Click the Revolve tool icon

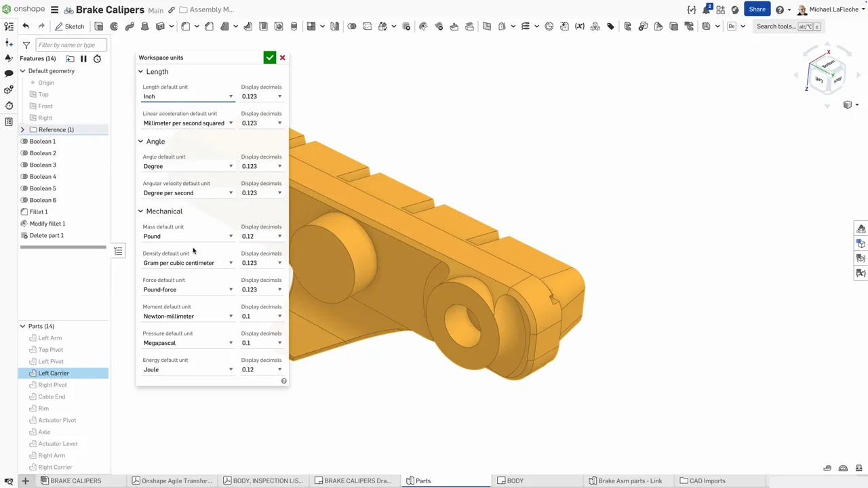pyautogui.click(x=114, y=26)
